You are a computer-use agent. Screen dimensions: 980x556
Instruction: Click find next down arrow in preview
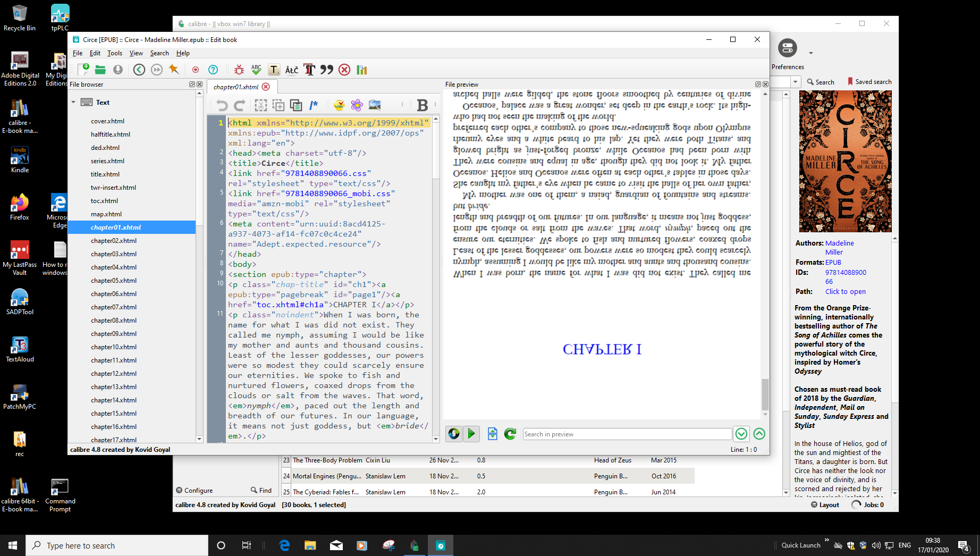point(741,434)
